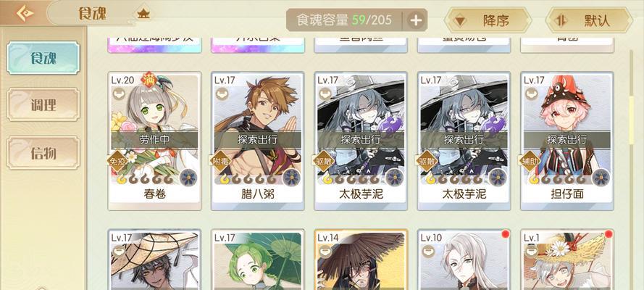Click the double-arrow icon beside 默认
Screen dimensions: 644x290
tap(561, 20)
